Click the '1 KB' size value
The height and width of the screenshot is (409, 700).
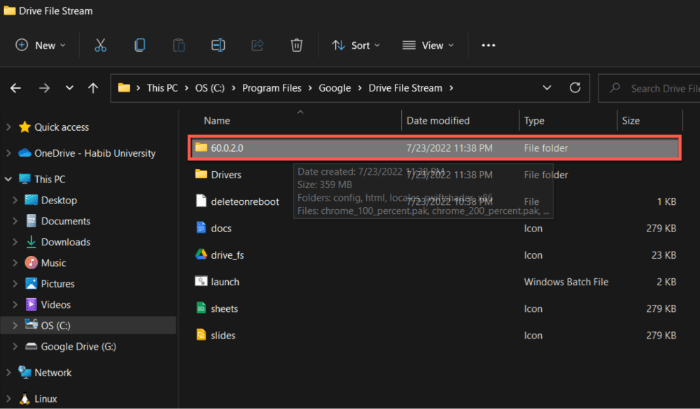666,201
